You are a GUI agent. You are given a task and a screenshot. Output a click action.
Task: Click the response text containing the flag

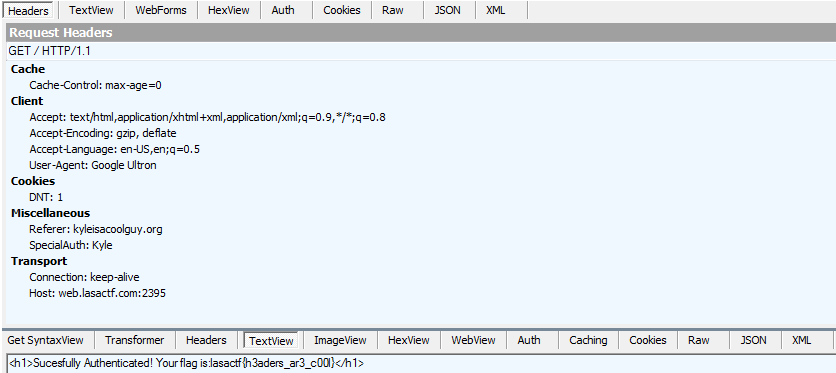point(187,363)
